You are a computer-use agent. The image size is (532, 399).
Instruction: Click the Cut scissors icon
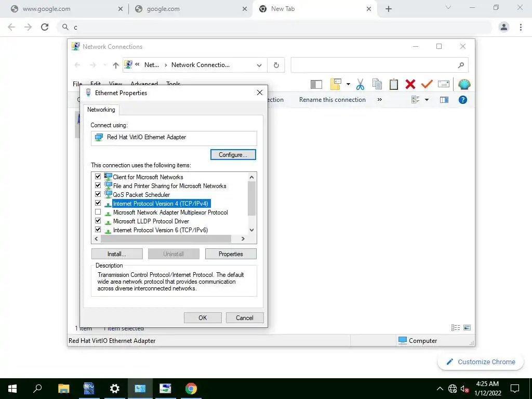[x=361, y=84]
